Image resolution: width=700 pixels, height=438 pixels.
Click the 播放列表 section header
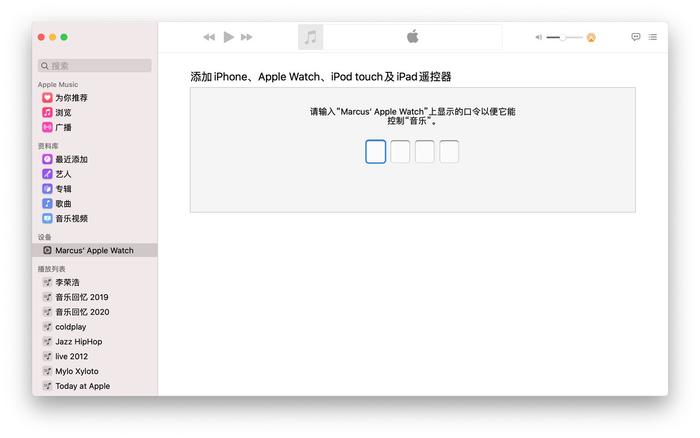coord(51,269)
